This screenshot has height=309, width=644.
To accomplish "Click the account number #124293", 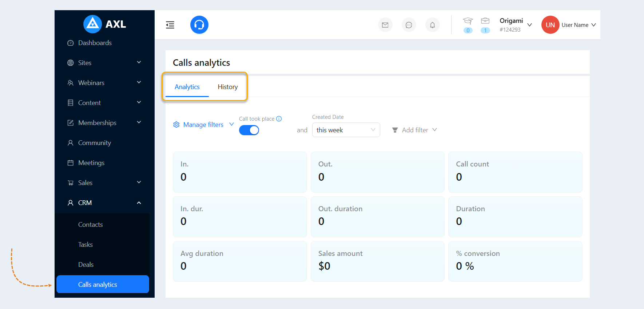I will [510, 30].
